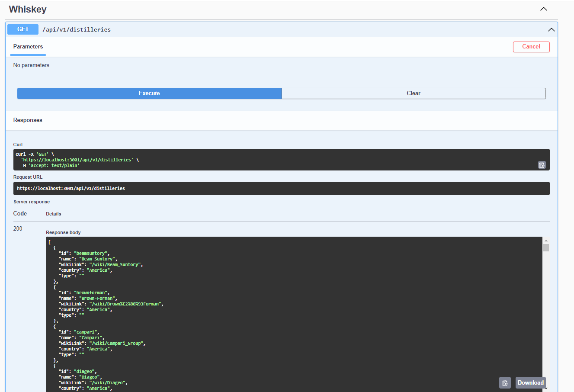Click the Request URL value text
Screen dimensions: 574x392
click(71, 189)
